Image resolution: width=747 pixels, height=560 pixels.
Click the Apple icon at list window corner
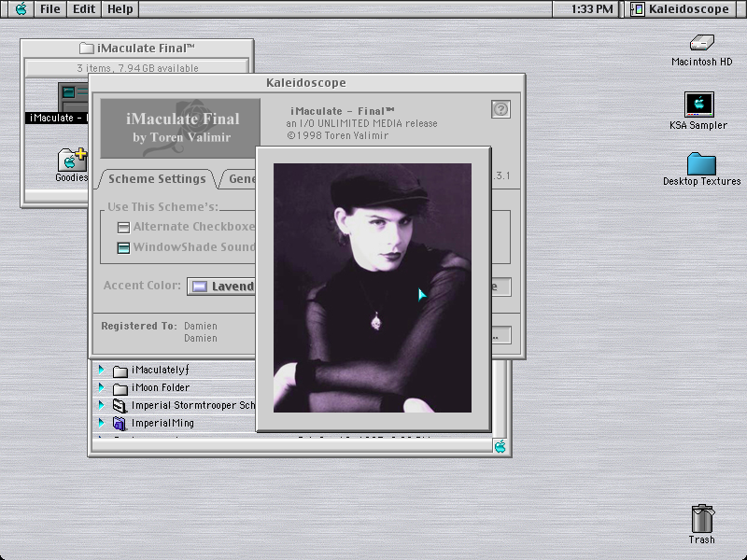tap(500, 446)
